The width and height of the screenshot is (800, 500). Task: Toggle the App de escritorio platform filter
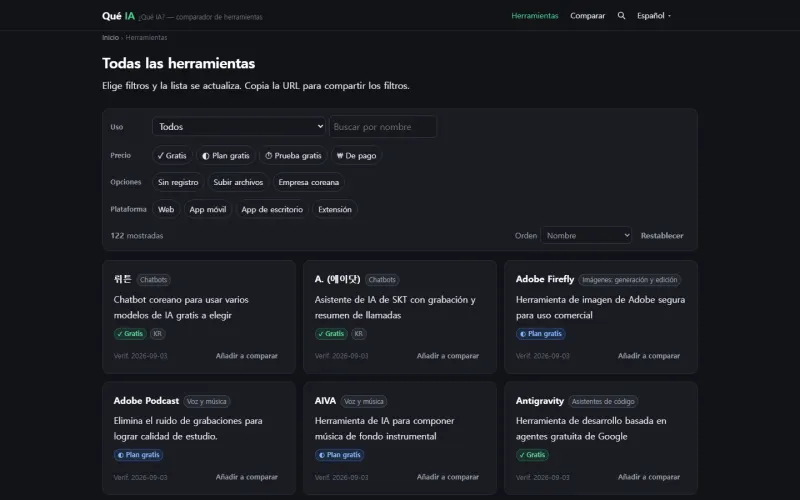pos(272,209)
